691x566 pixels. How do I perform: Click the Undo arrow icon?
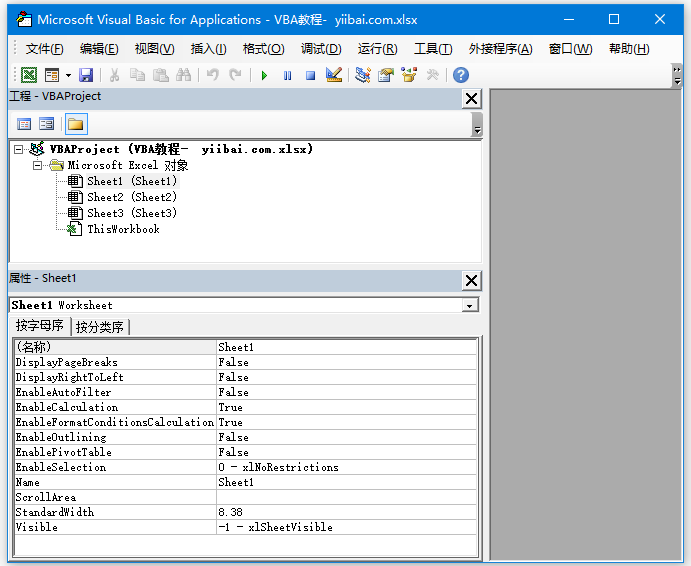coord(213,75)
